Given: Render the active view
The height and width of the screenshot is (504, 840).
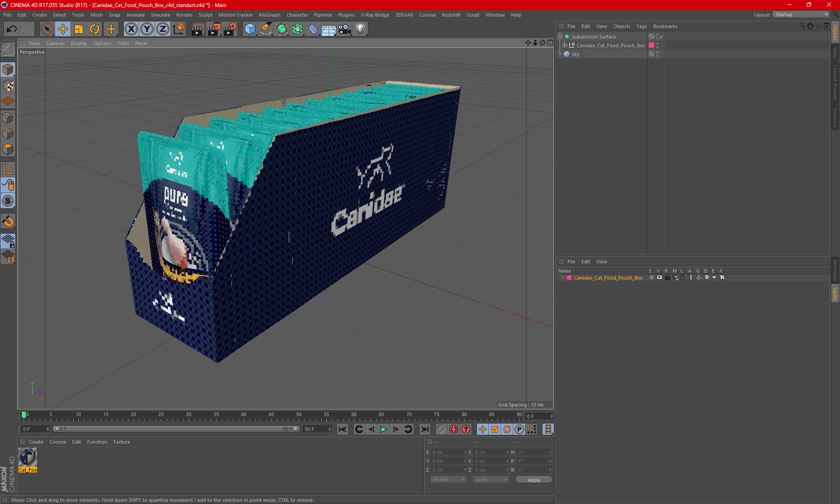Looking at the screenshot, I should [x=198, y=29].
